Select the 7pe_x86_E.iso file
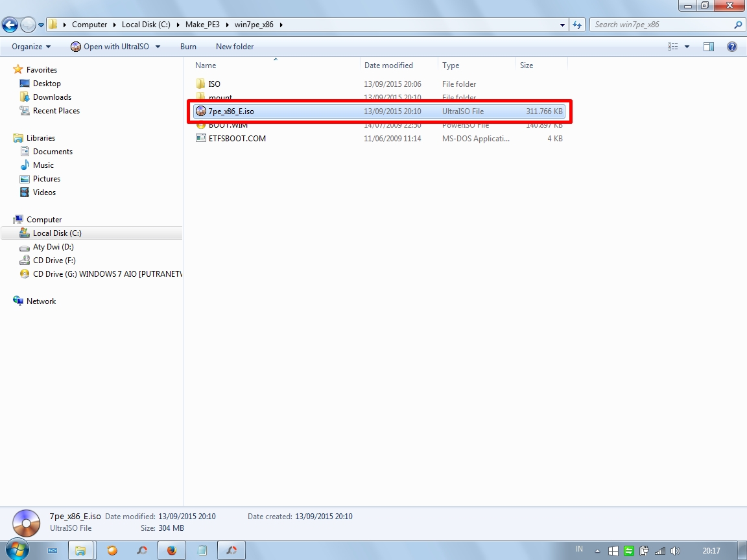The height and width of the screenshot is (560, 747). [379, 111]
